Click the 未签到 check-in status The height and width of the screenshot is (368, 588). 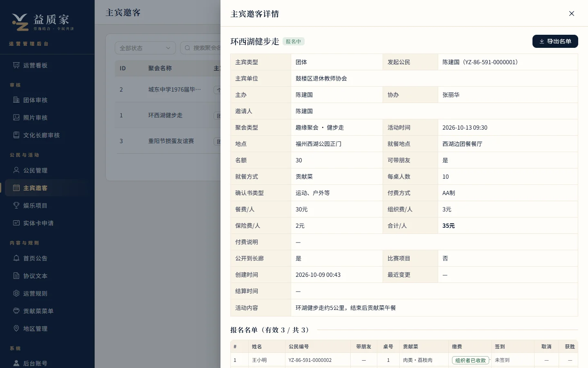(502, 360)
